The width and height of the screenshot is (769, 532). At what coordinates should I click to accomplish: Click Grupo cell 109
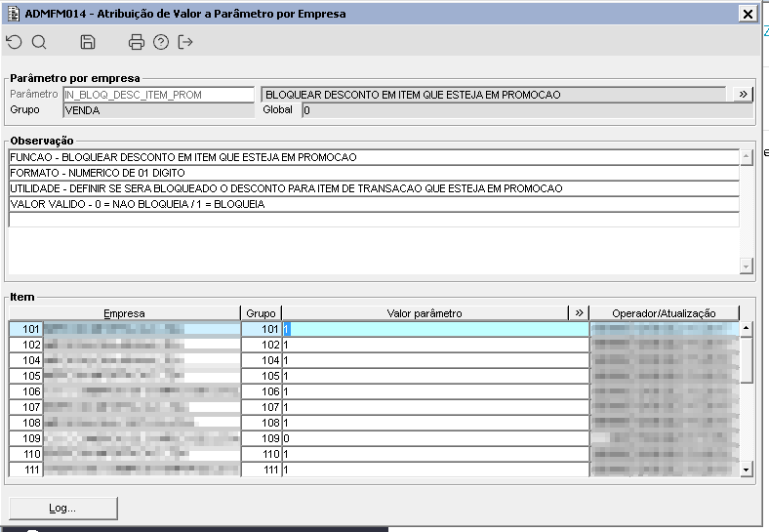[262, 438]
